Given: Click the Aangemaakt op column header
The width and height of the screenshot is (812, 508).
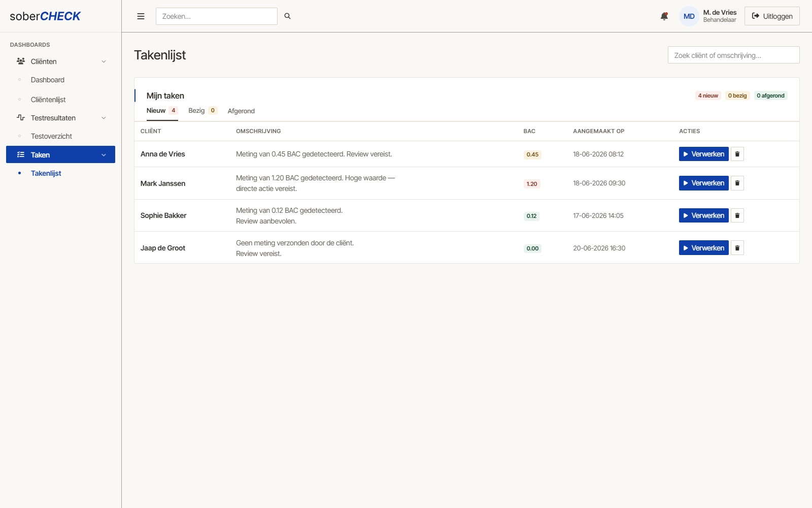Looking at the screenshot, I should (x=599, y=131).
